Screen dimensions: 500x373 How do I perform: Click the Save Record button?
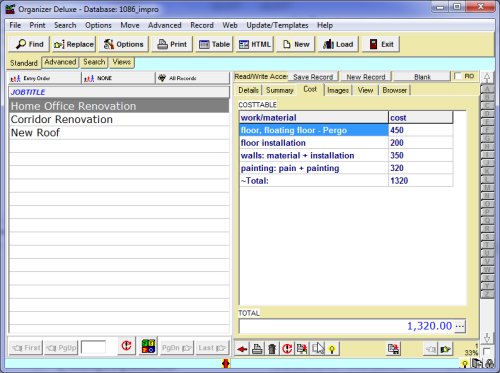pos(313,77)
